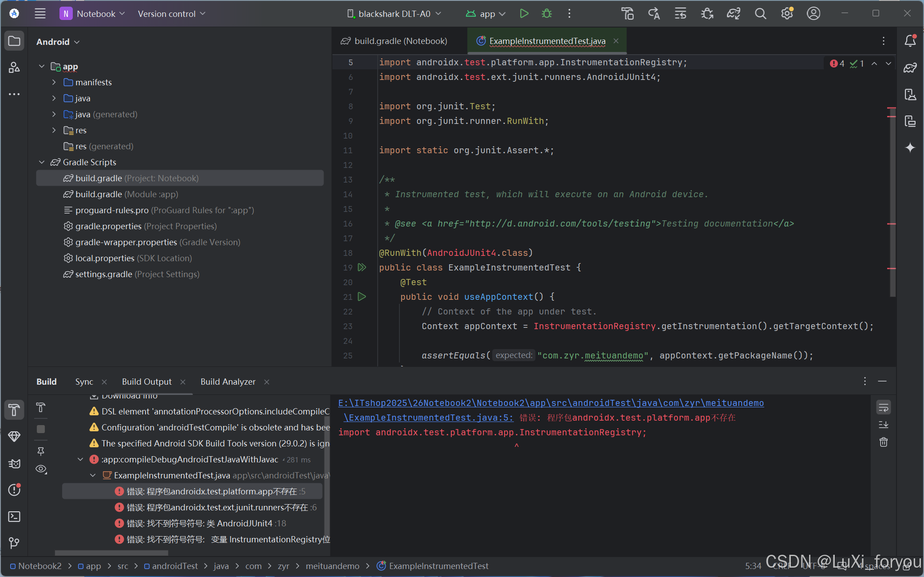Screen dimensions: 924x577
Task: Toggle scroll to end in build output
Action: [883, 425]
